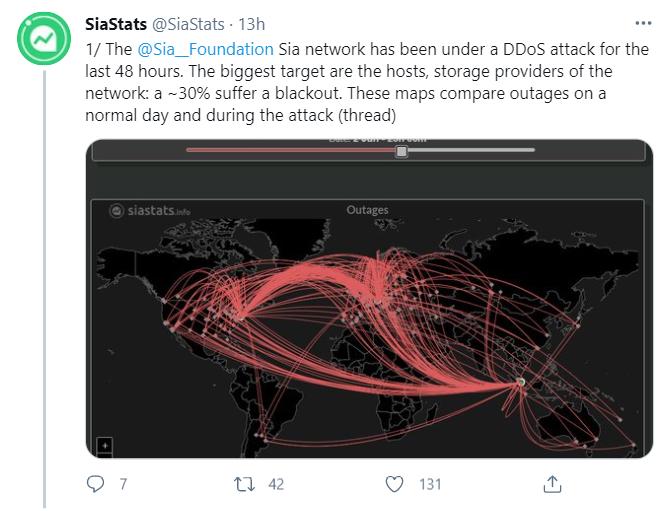The height and width of the screenshot is (511, 670).
Task: Click the retweet count of 42
Action: pyautogui.click(x=276, y=484)
